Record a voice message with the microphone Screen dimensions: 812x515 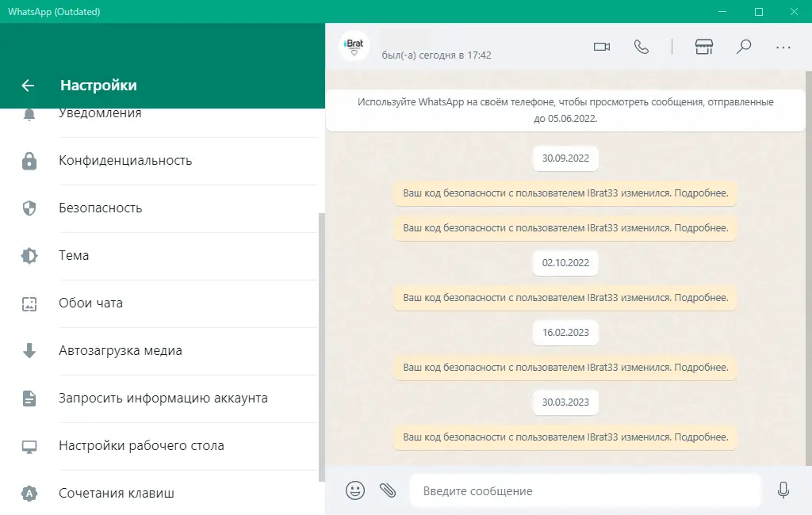[783, 490]
